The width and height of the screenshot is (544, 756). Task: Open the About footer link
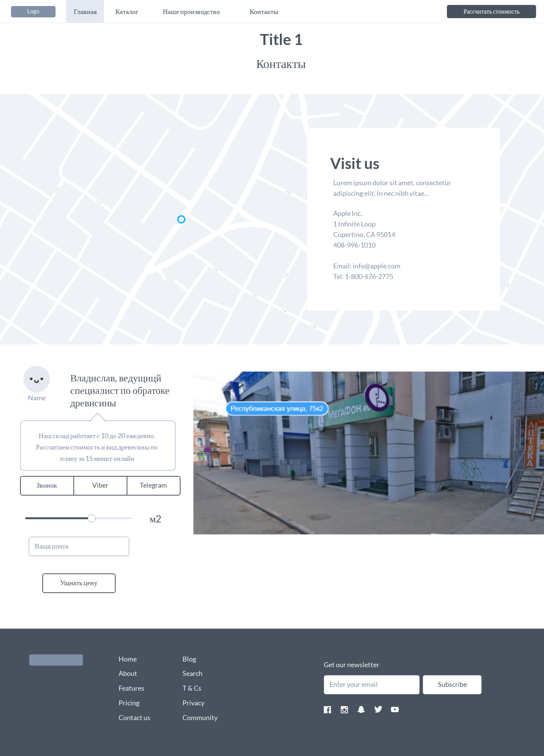click(128, 674)
